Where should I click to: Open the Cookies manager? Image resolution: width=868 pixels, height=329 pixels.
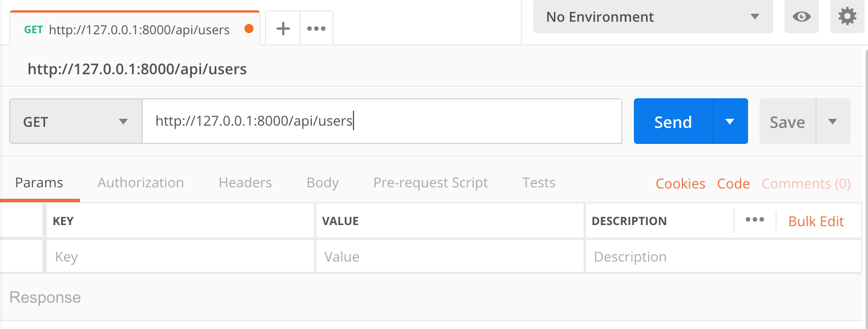tap(680, 183)
